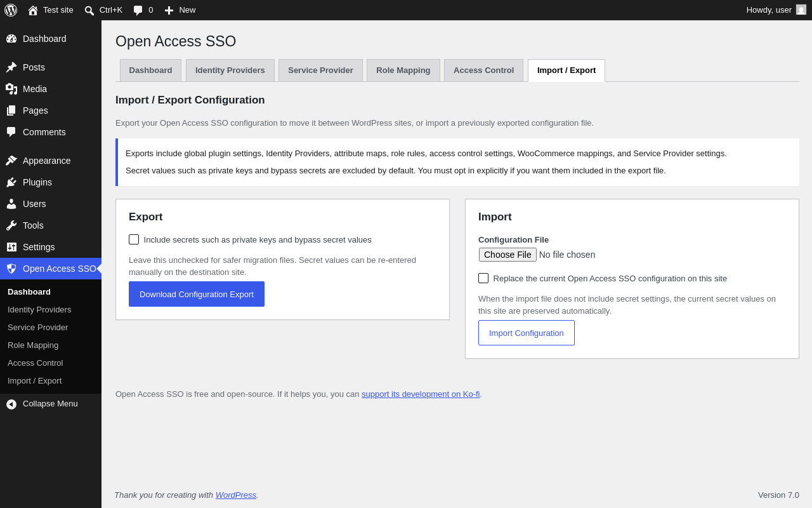Click the Pages icon in sidebar
The image size is (812, 508).
pos(11,110)
